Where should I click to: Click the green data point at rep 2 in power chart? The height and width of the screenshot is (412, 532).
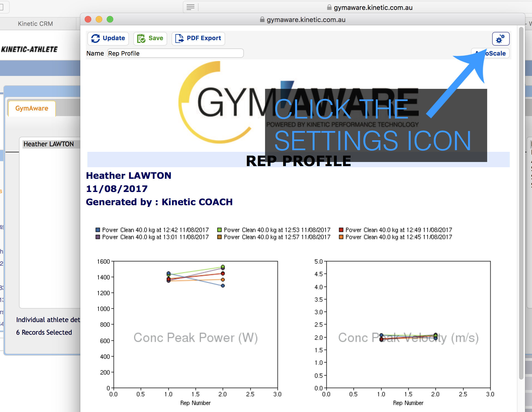coord(223,267)
